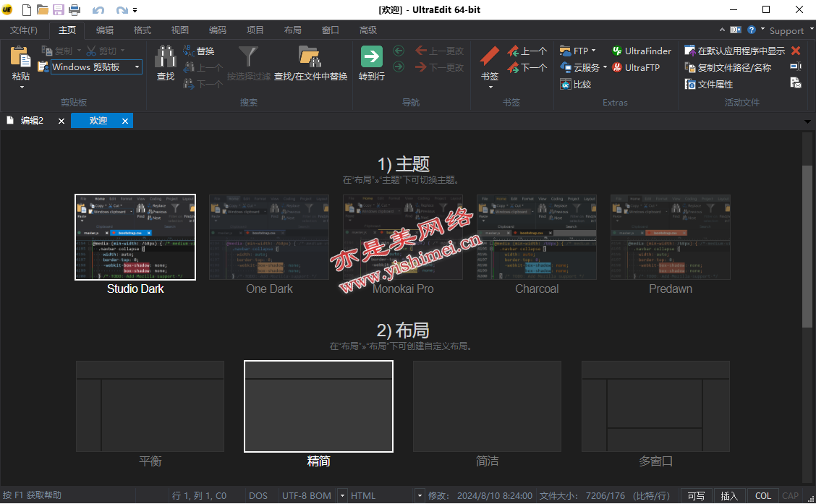Toggle the 插入 (insert) mode indicator
Screen dimensions: 816x504
tap(729, 495)
